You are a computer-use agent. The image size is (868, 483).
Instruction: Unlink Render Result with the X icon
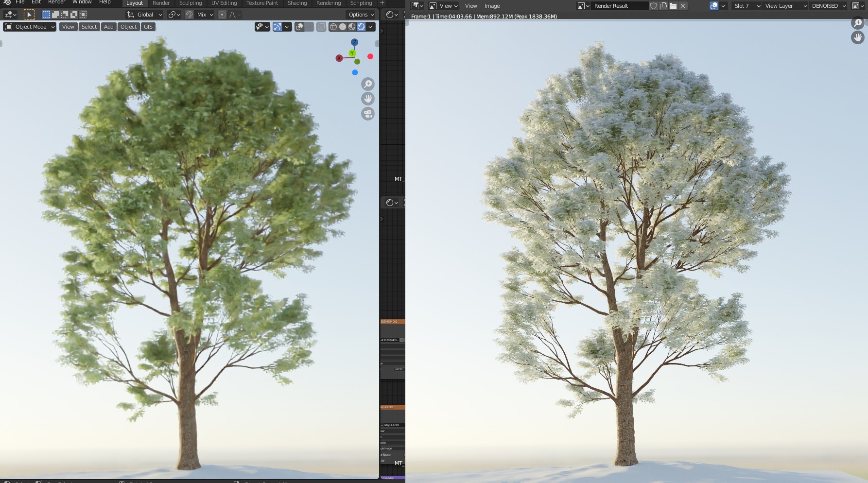pos(683,6)
